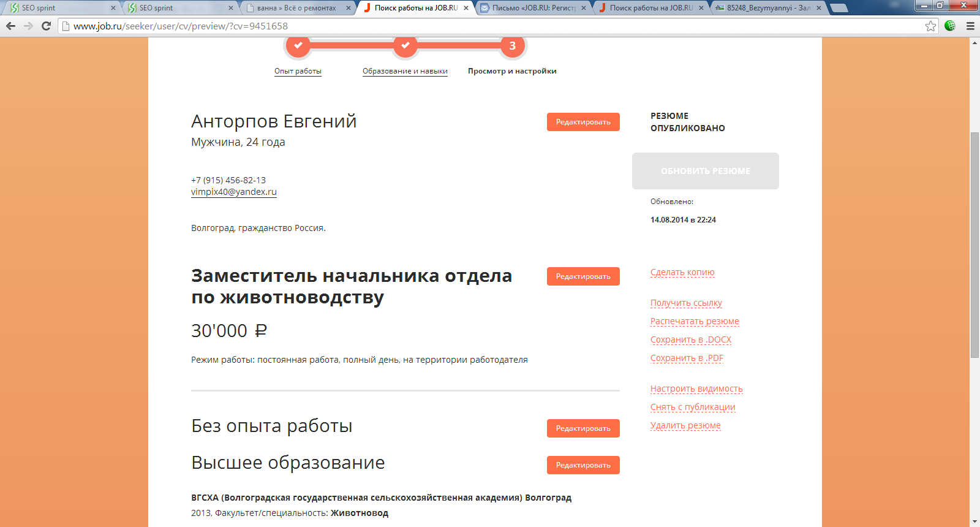Click Получить ссылку link
Screen dimensions: 980x527
point(686,303)
